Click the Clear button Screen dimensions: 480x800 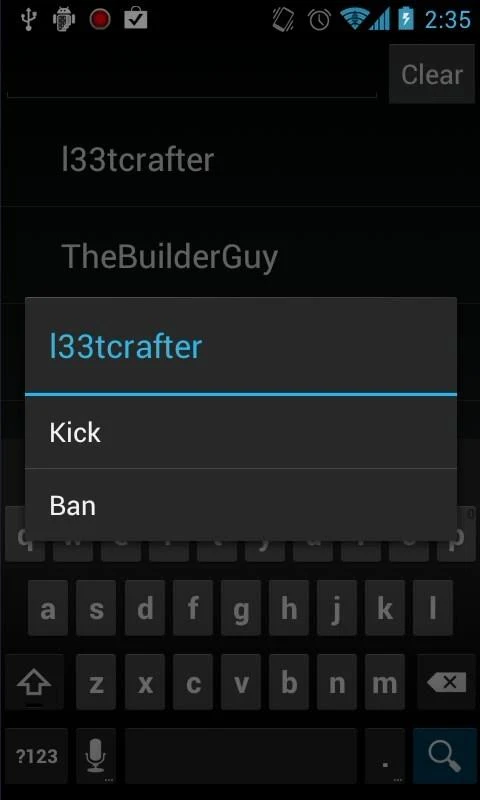click(x=432, y=74)
